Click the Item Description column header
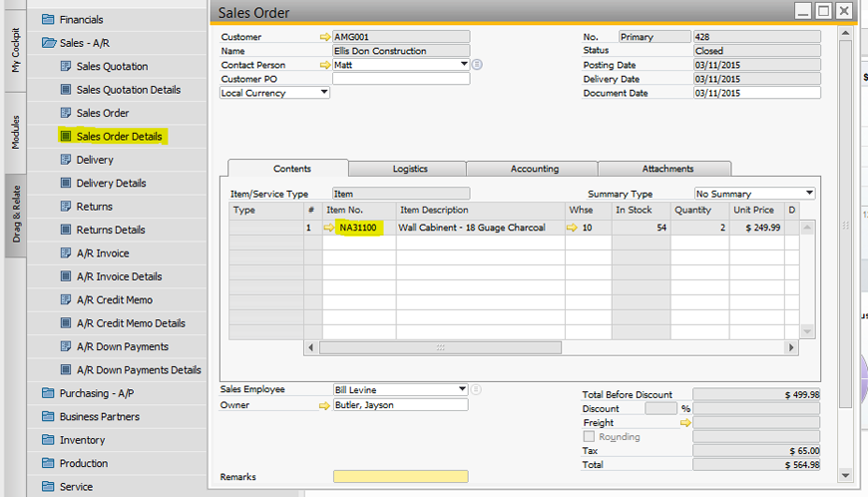Screen dimensions: 868x497 [x=481, y=211]
